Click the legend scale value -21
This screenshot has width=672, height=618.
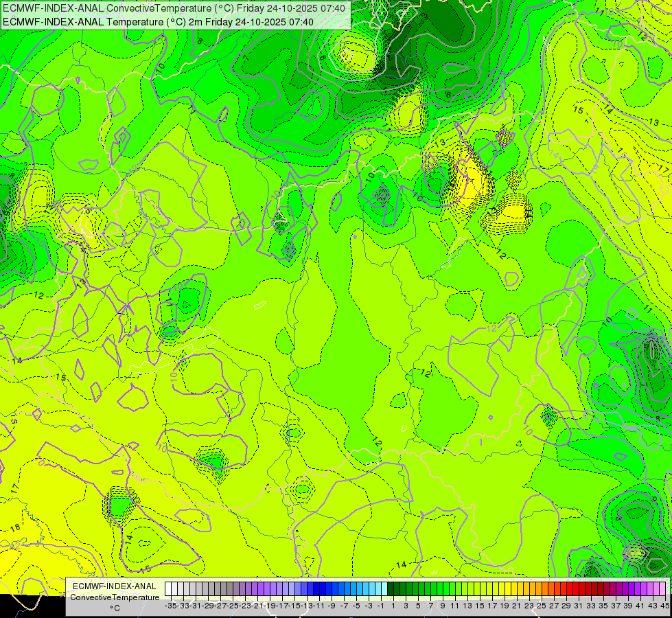click(258, 606)
